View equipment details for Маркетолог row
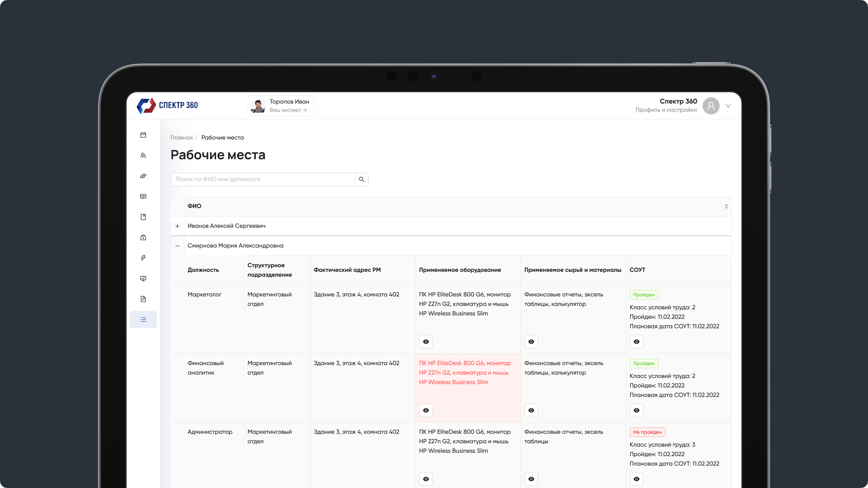This screenshot has height=488, width=868. [426, 342]
